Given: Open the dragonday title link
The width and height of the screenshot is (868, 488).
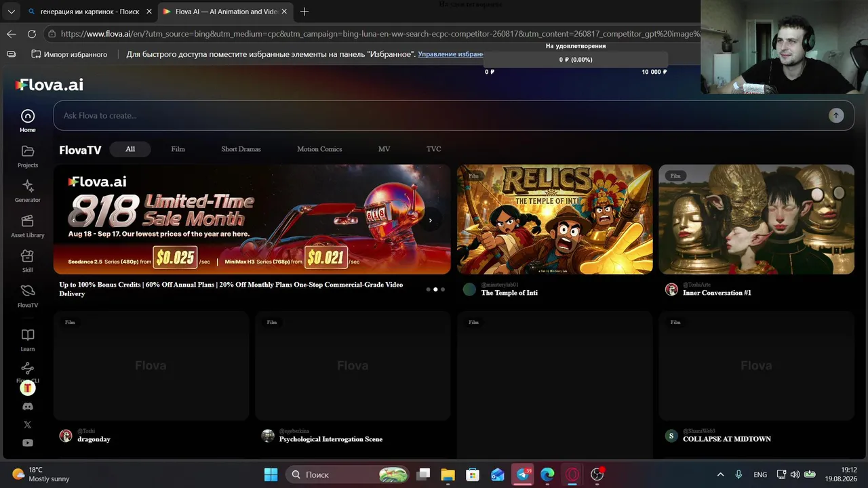Looking at the screenshot, I should click(x=94, y=439).
